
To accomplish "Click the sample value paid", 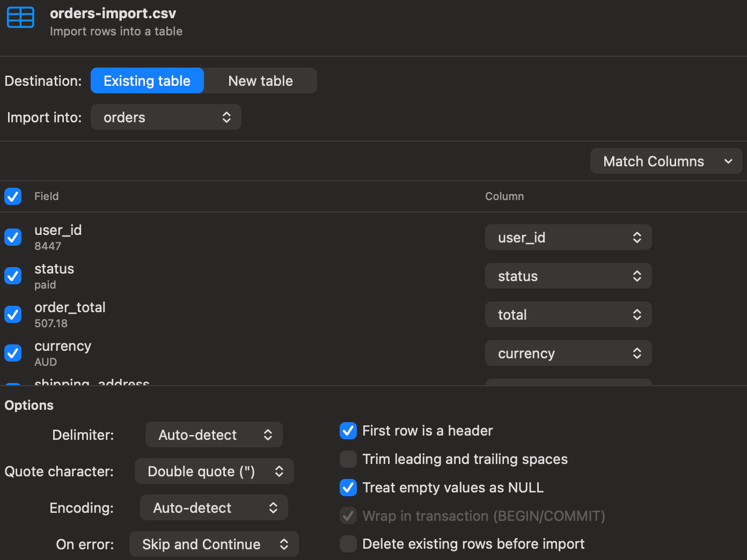I will coord(45,285).
